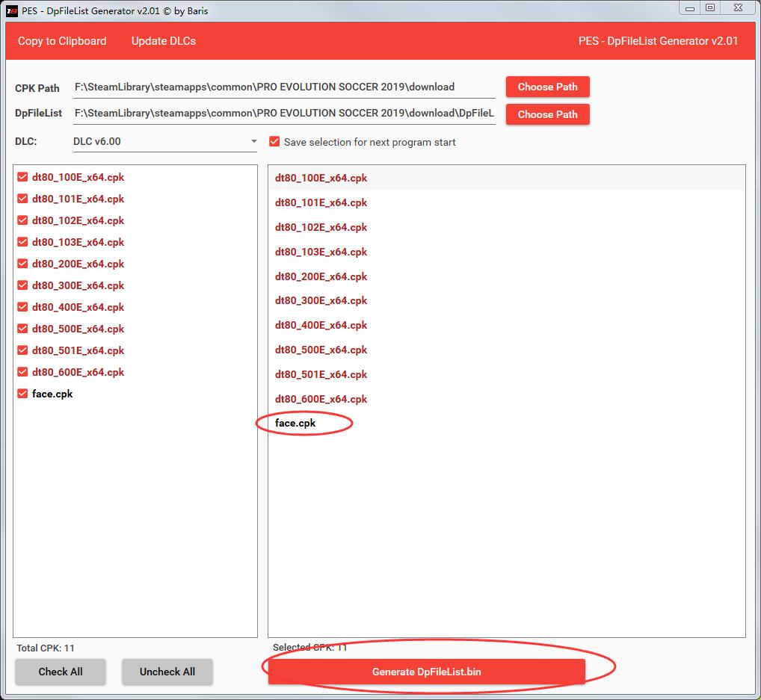Select dt80_500E_x64.cpk in the selected list
761x700 pixels.
coord(507,350)
